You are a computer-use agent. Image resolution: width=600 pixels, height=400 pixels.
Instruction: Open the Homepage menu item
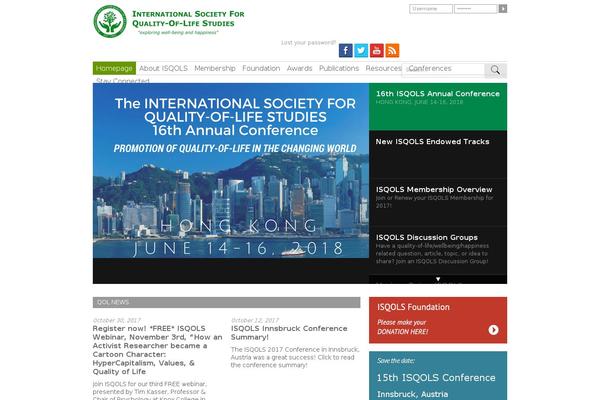click(114, 68)
